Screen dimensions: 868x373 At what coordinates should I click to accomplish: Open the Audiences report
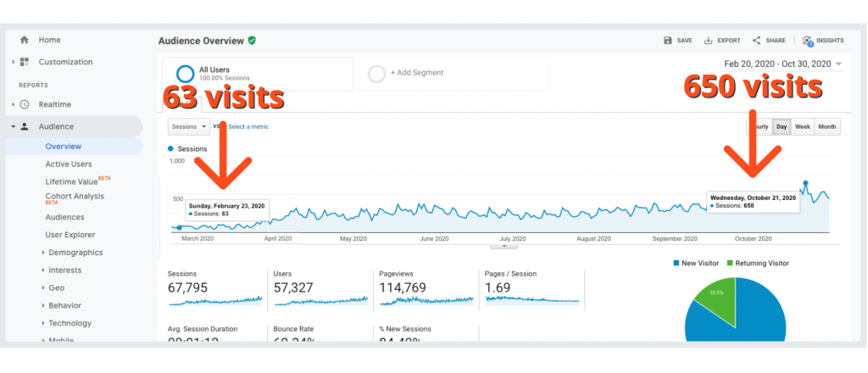(64, 218)
